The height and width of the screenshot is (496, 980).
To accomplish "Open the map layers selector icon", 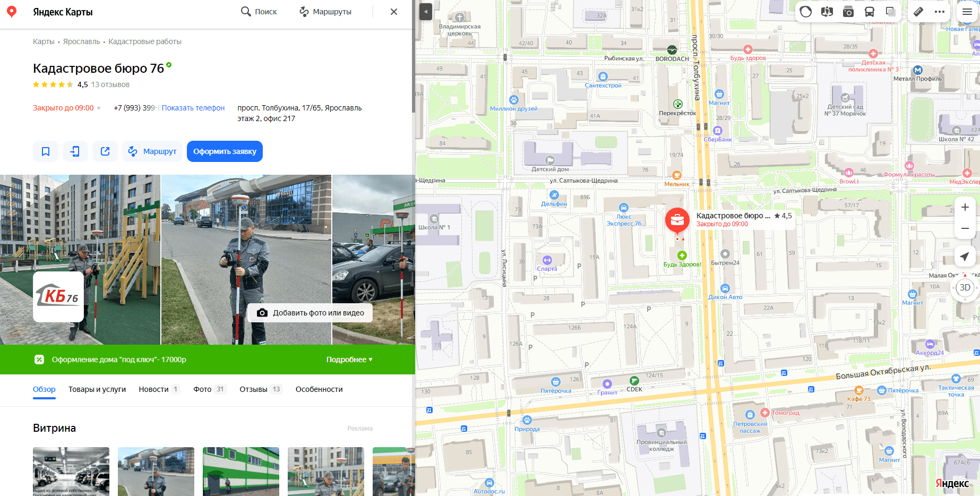I will 891,12.
